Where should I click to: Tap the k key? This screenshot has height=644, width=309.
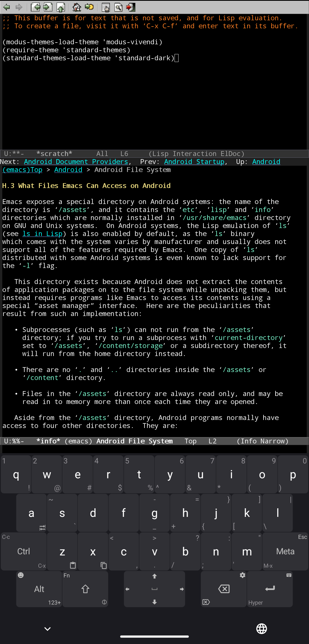(x=247, y=513)
